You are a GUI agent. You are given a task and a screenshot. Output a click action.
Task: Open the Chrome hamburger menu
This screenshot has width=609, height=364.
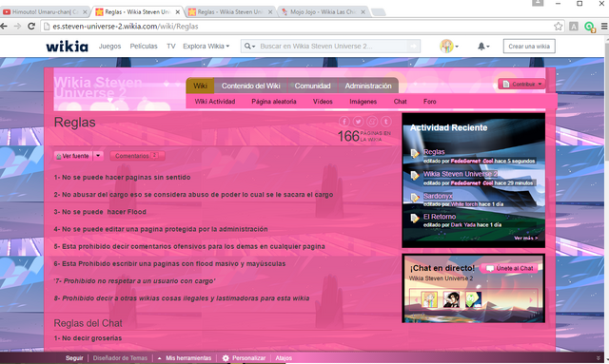pos(604,27)
